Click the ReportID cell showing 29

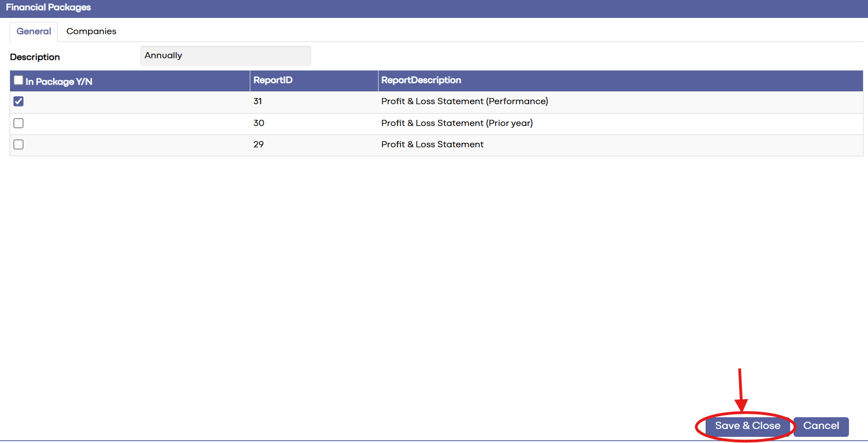[258, 144]
